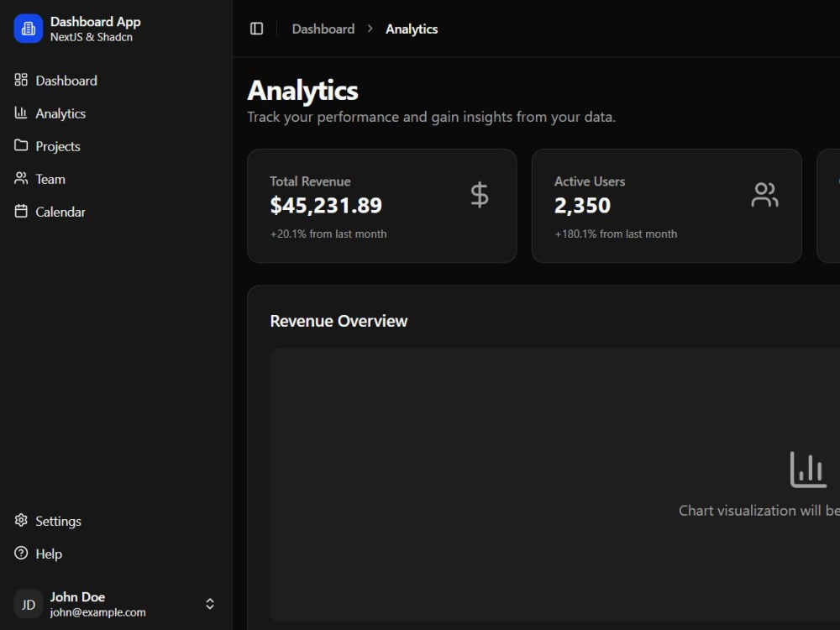This screenshot has width=840, height=630.
Task: Click the users icon on Active Users card
Action: [x=764, y=195]
